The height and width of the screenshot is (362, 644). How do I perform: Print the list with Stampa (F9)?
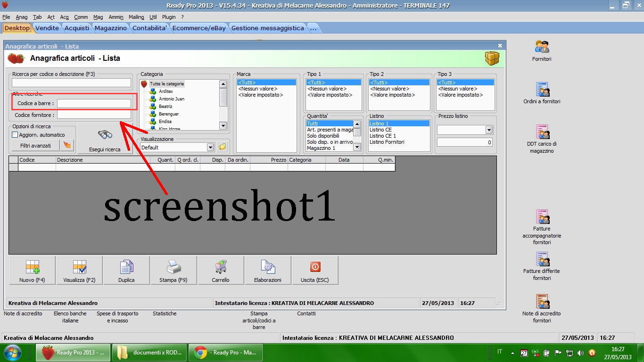pyautogui.click(x=173, y=270)
